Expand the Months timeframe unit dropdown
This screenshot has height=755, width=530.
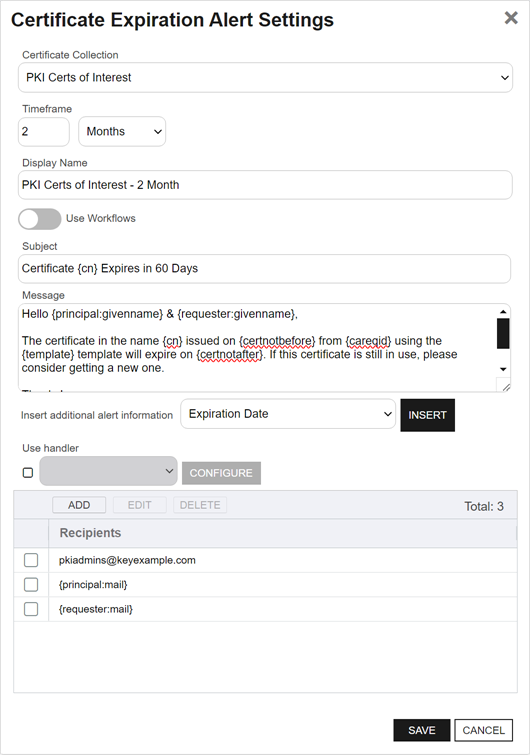coord(122,131)
